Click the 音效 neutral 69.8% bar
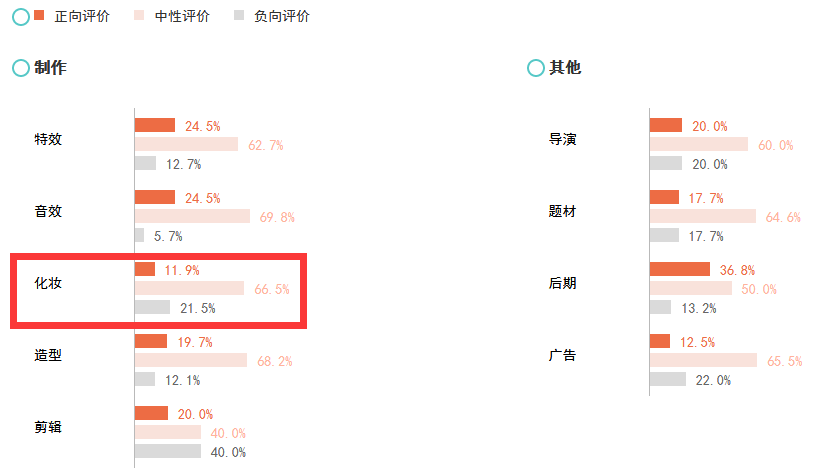This screenshot has width=813, height=473. [192, 216]
